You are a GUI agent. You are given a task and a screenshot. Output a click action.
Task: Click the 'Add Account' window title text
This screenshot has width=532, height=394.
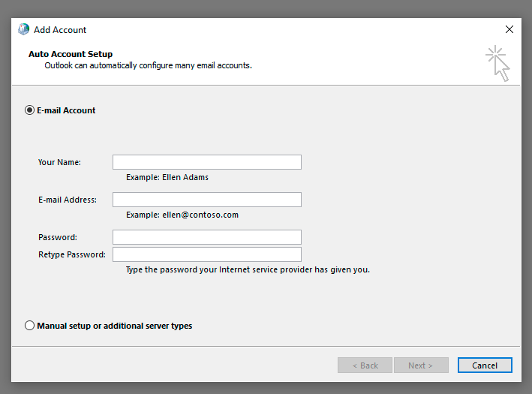(x=60, y=30)
